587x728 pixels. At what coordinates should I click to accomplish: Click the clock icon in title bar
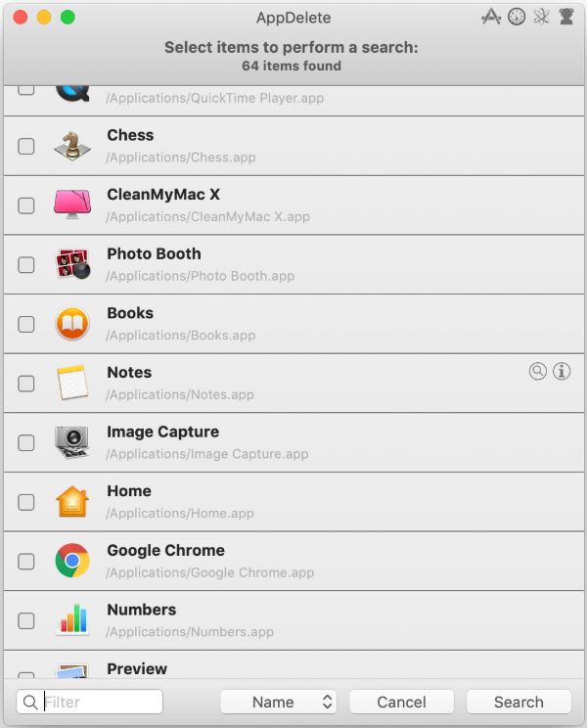[516, 17]
